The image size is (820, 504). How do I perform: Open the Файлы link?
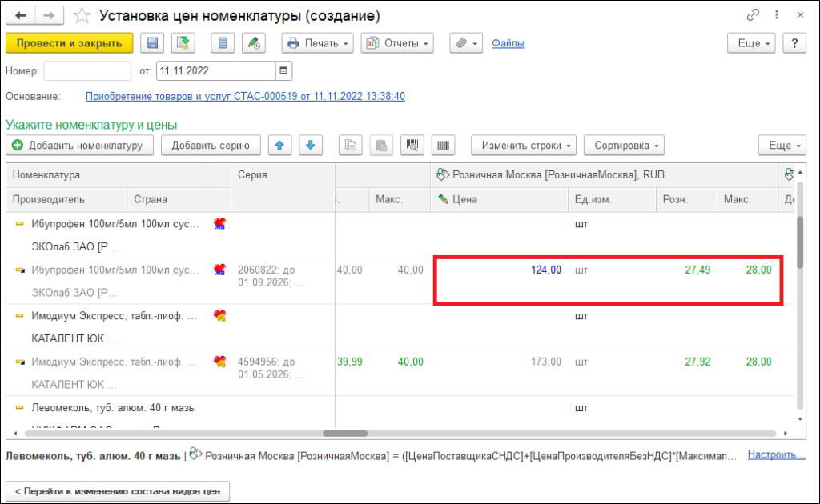[508, 43]
